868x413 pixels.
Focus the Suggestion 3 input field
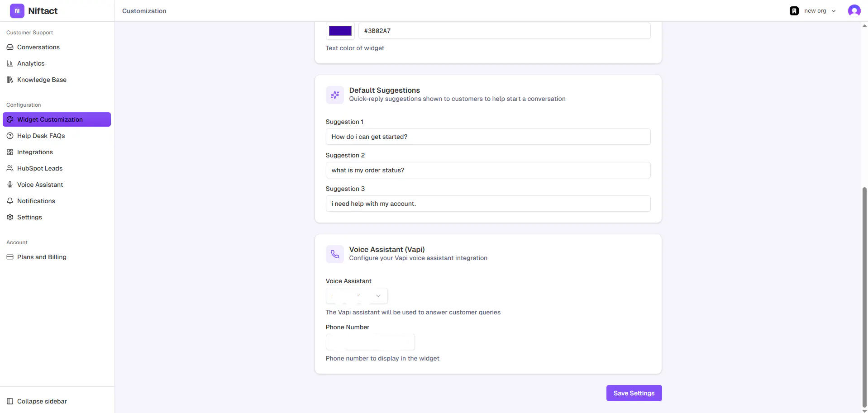coord(488,204)
